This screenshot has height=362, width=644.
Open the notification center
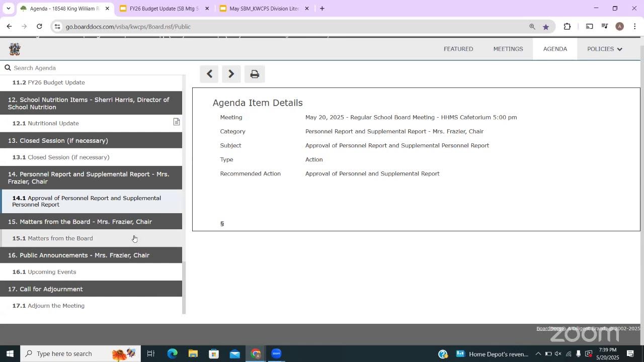pos(630,354)
